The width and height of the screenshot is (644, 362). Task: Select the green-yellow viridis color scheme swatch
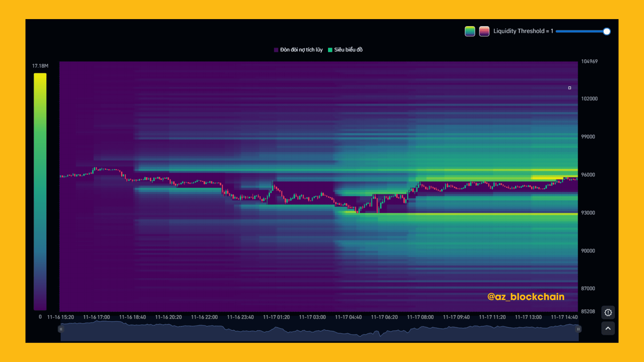(470, 31)
